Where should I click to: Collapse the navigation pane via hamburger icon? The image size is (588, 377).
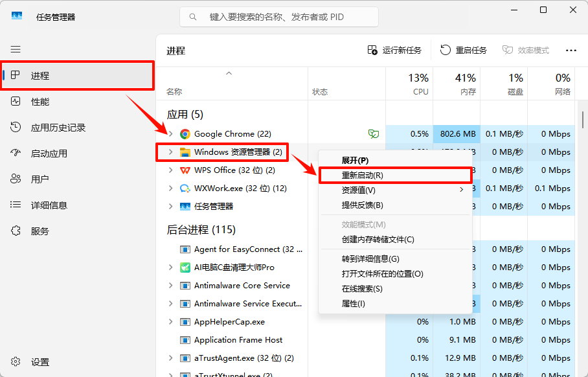16,49
